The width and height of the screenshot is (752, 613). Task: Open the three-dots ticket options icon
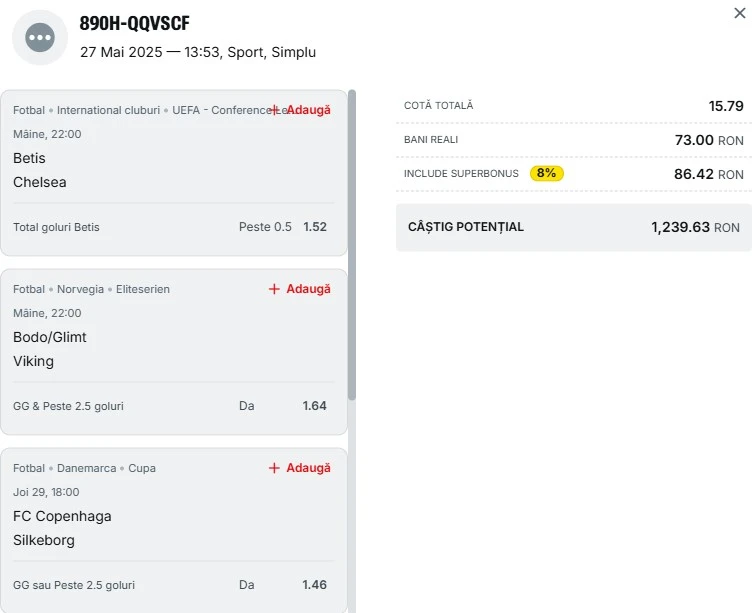40,37
